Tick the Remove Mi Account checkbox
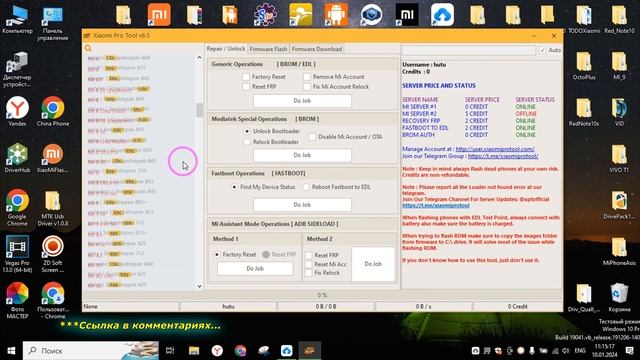Viewport: 640px width, 360px height. pyautogui.click(x=307, y=77)
